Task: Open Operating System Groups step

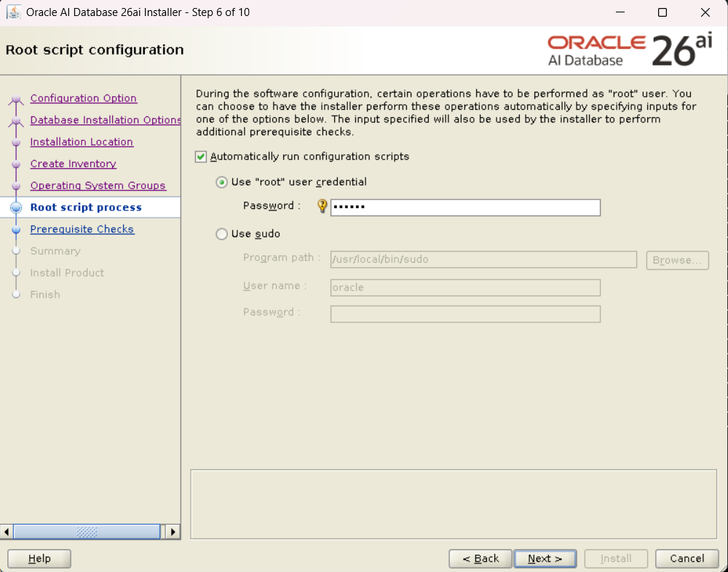Action: (x=98, y=186)
